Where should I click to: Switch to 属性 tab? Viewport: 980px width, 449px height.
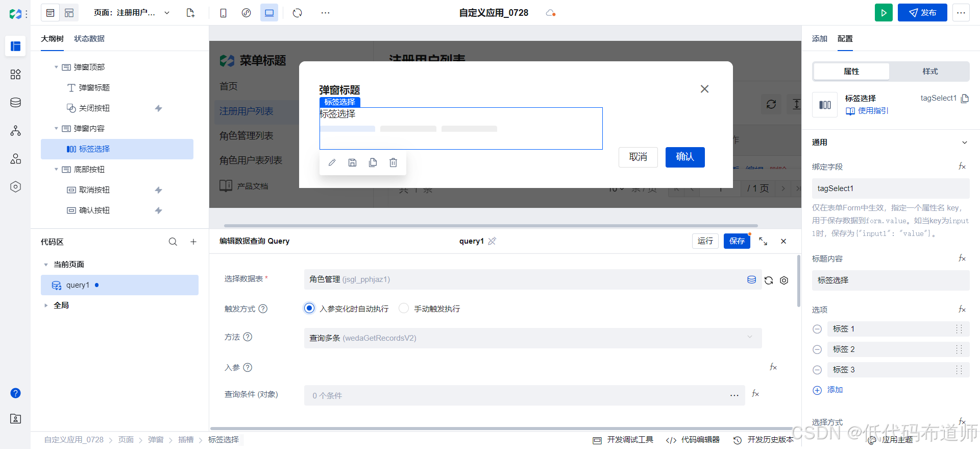tap(851, 72)
